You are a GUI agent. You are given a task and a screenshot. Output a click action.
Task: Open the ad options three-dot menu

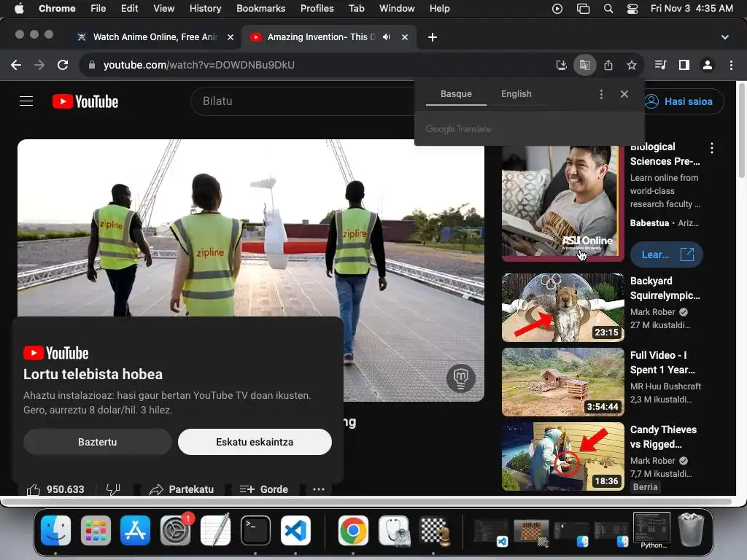tap(712, 148)
